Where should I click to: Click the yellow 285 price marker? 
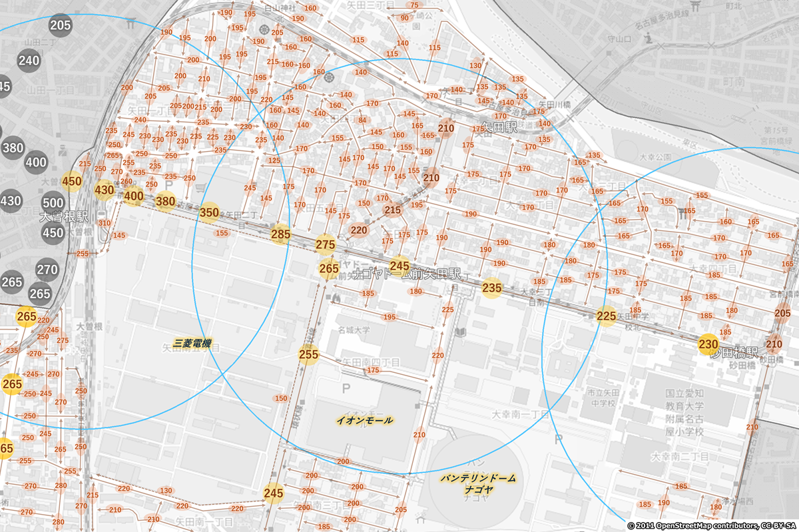click(280, 234)
